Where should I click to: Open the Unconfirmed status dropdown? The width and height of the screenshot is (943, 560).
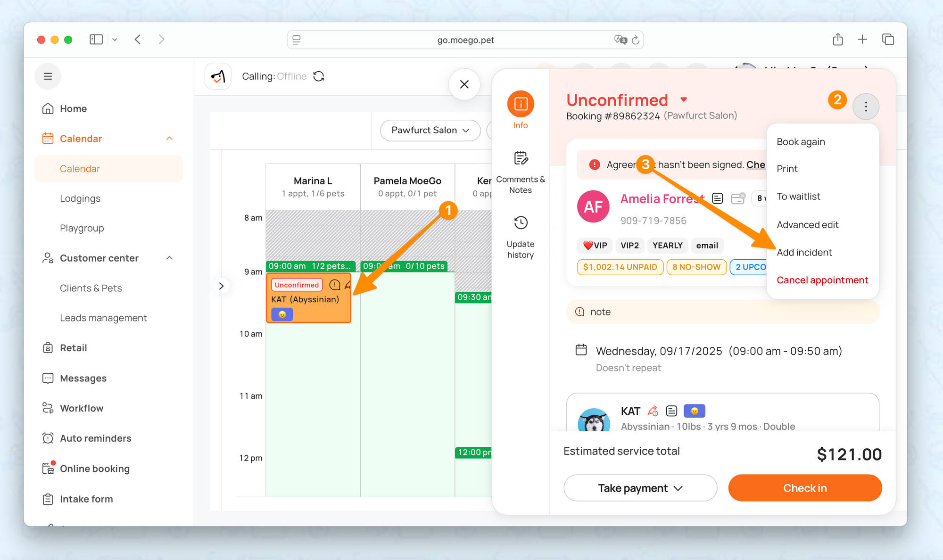click(684, 99)
